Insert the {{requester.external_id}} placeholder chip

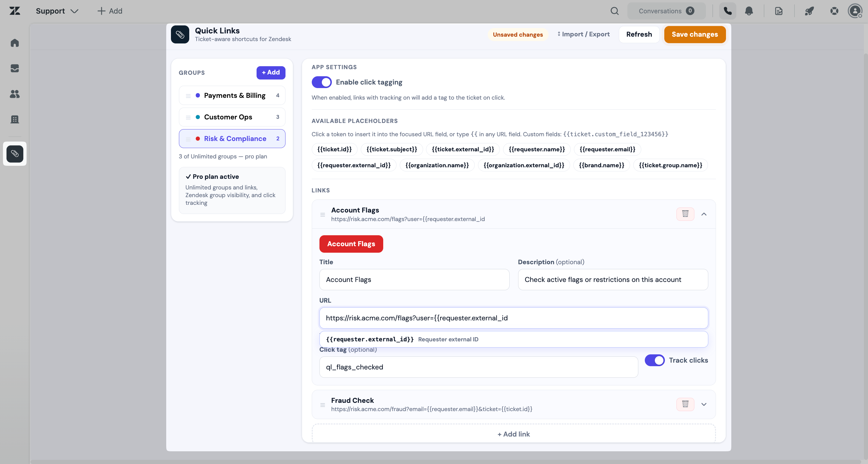354,165
